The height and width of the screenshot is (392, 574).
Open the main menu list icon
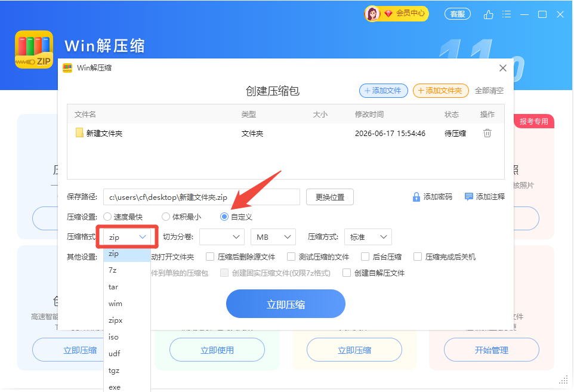[x=507, y=14]
